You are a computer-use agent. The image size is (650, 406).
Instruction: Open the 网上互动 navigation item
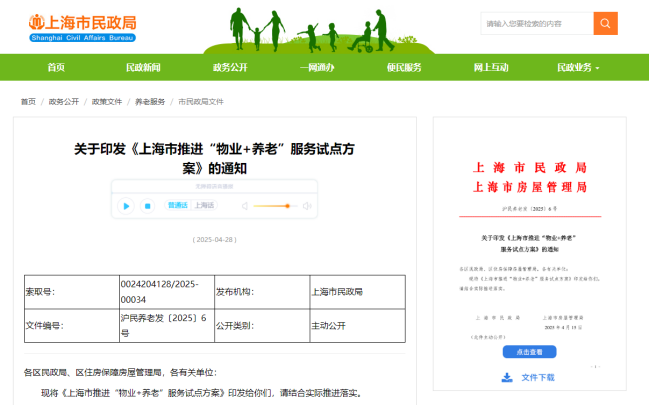click(x=491, y=67)
